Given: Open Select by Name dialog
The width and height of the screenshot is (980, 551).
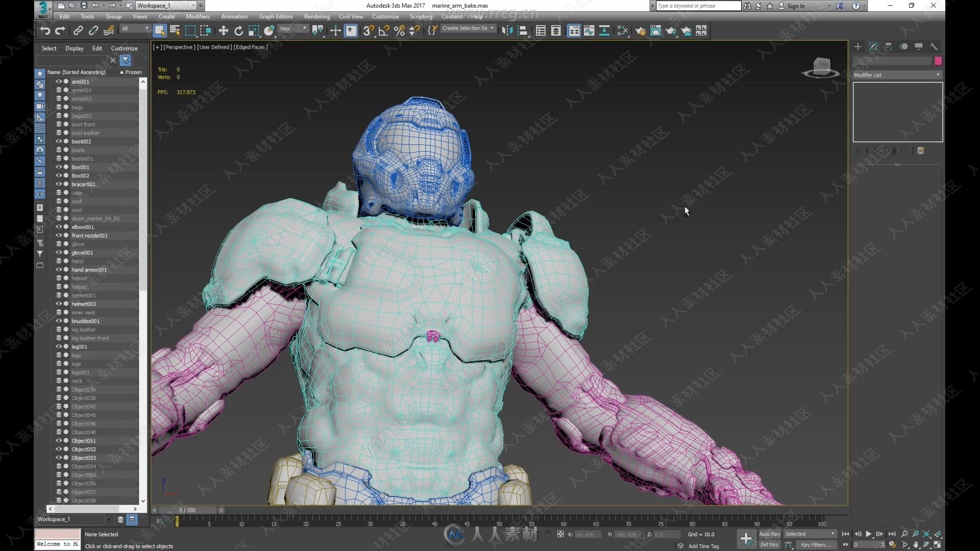Looking at the screenshot, I should 175,31.
